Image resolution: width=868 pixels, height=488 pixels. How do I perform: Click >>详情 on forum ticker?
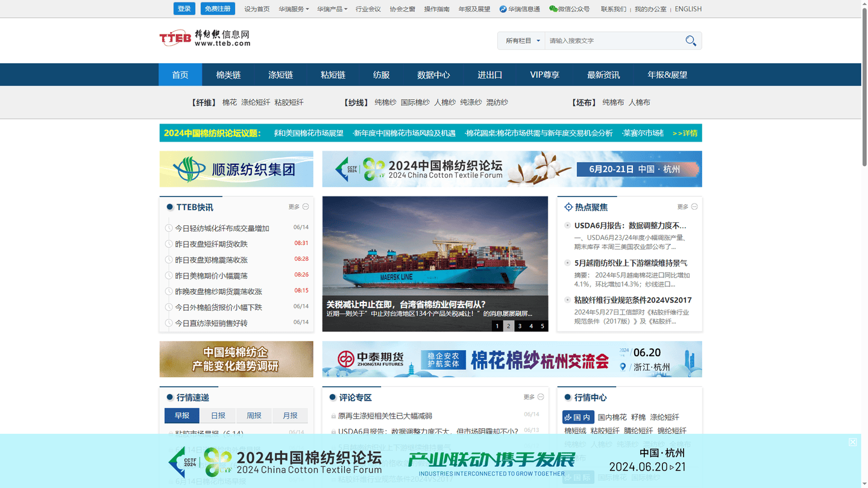[685, 133]
